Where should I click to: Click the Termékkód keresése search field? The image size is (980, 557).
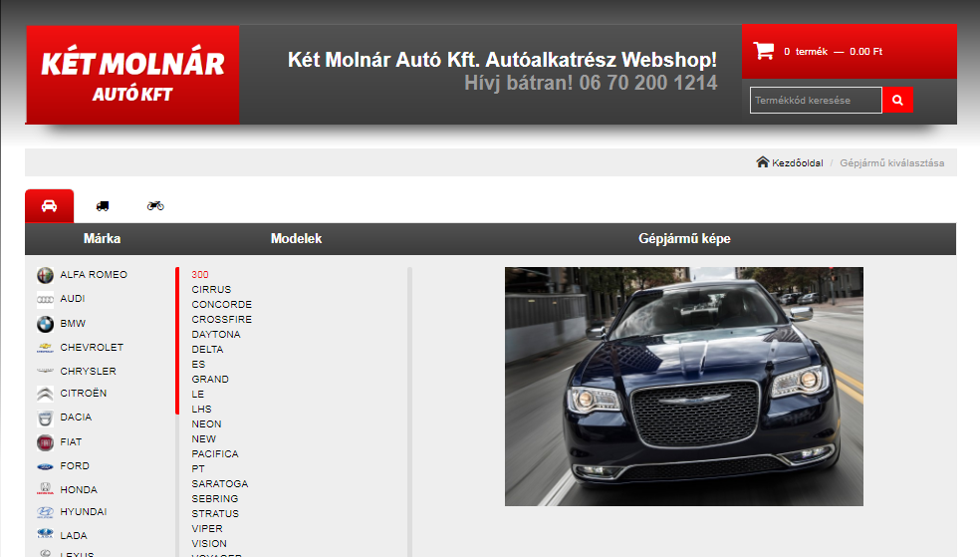816,100
